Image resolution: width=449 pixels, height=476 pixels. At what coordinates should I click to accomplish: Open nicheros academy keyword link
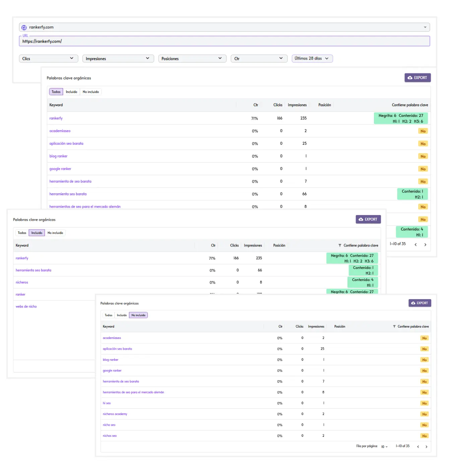(x=115, y=414)
